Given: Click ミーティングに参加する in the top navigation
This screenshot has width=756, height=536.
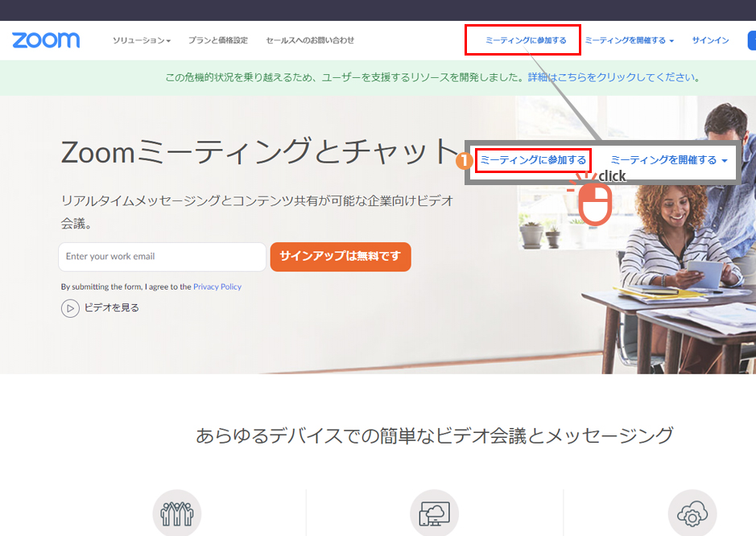Looking at the screenshot, I should [526, 40].
